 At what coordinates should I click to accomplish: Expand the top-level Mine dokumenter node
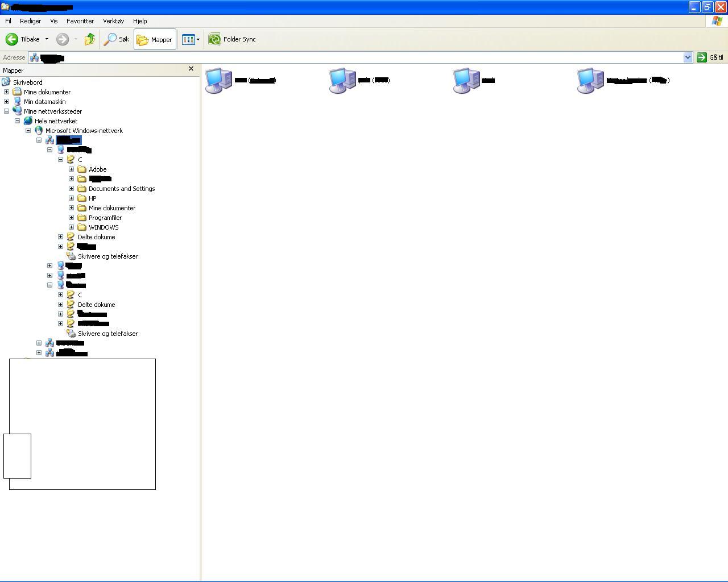(x=6, y=92)
